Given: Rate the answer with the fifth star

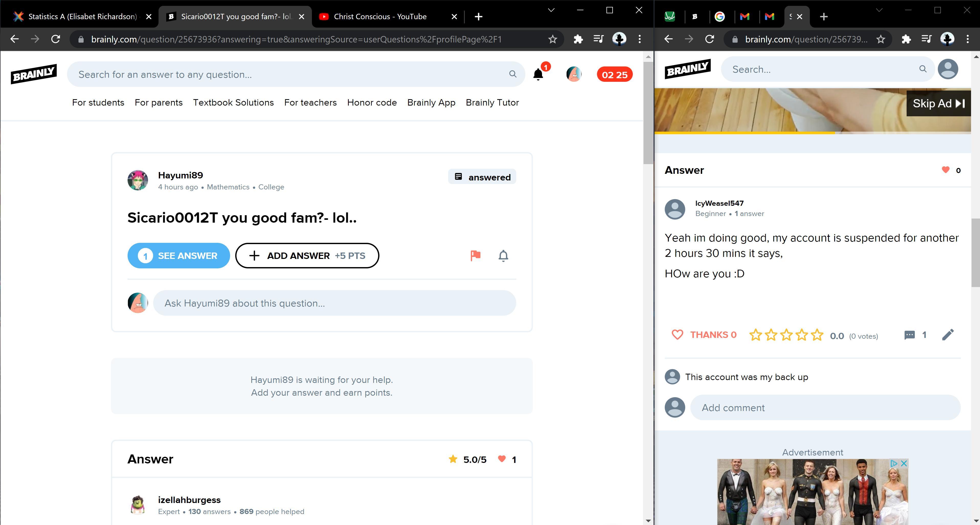Looking at the screenshot, I should (x=817, y=335).
